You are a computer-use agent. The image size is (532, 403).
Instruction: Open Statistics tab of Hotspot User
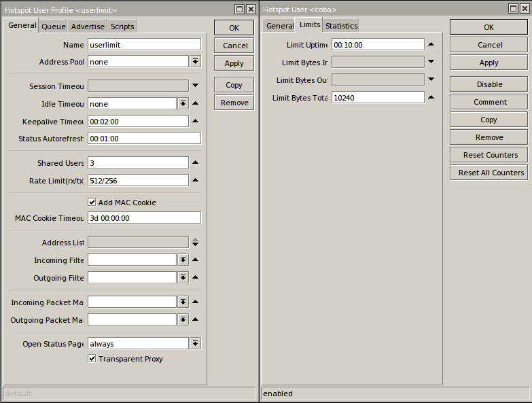tap(341, 26)
